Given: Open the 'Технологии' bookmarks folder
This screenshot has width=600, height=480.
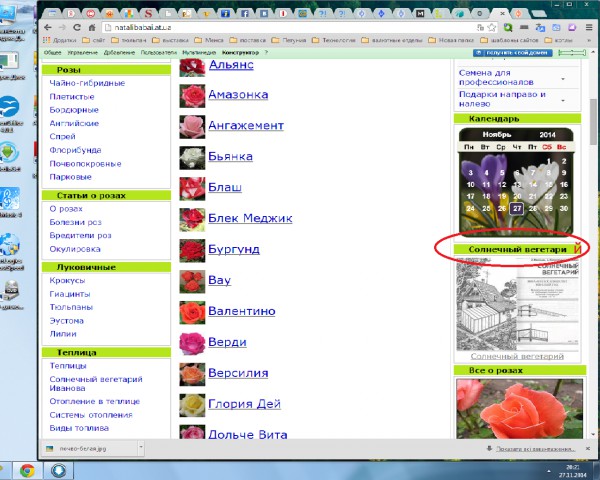Looking at the screenshot, I should 334,40.
